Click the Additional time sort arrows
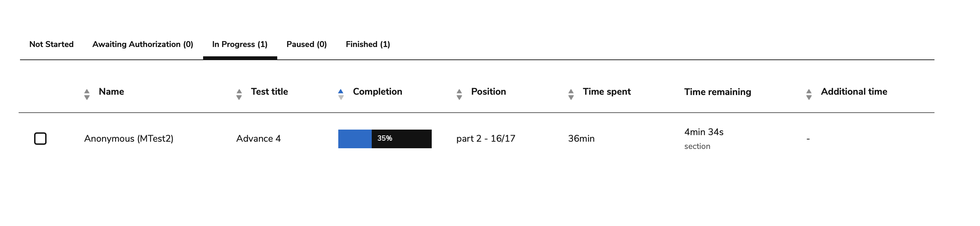Viewport: 980px width, 226px height. (809, 94)
